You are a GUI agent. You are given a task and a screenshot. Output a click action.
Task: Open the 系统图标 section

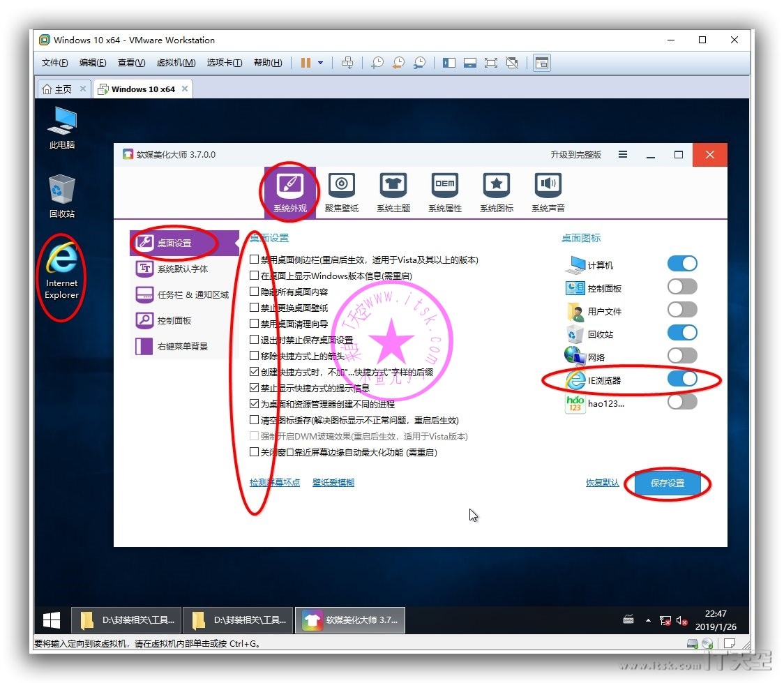[x=497, y=193]
